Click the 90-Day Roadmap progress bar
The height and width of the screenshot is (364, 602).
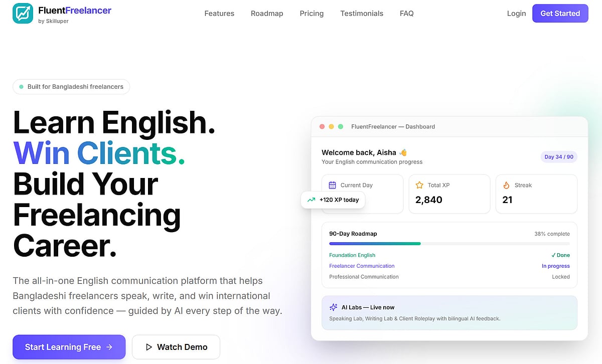point(449,244)
